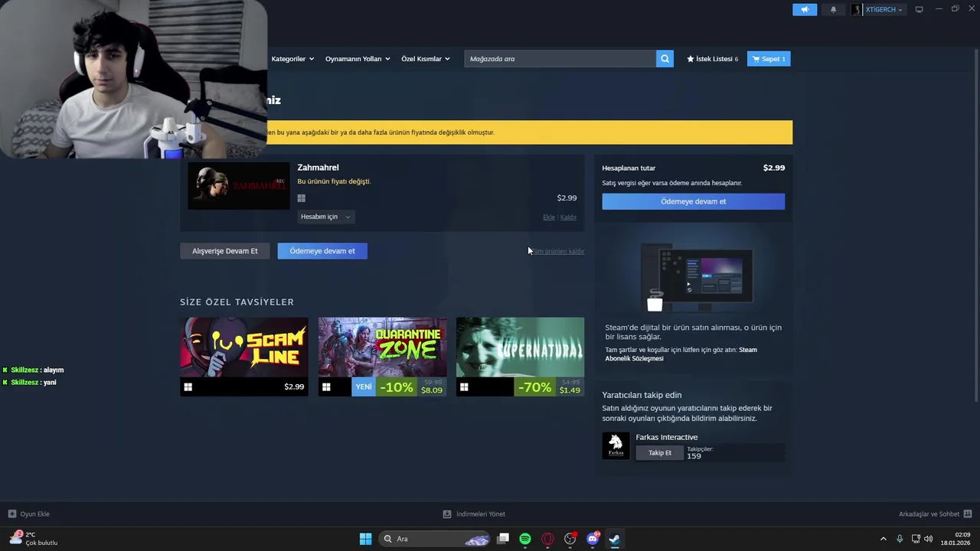Click the Windows Start button

(365, 539)
